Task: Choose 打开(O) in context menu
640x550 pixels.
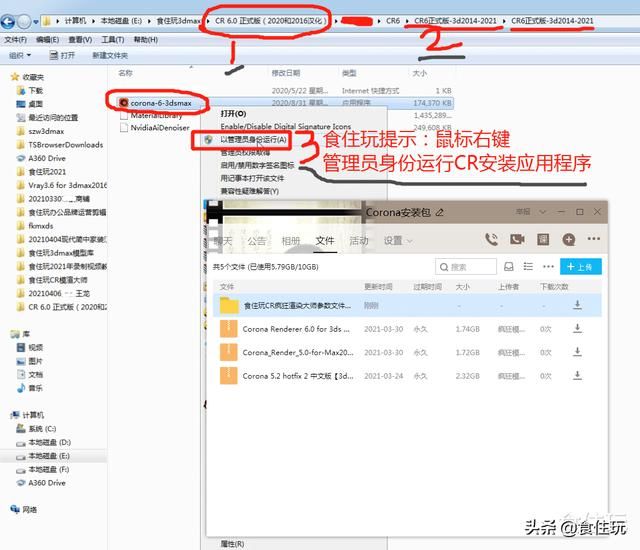Action: coord(233,113)
